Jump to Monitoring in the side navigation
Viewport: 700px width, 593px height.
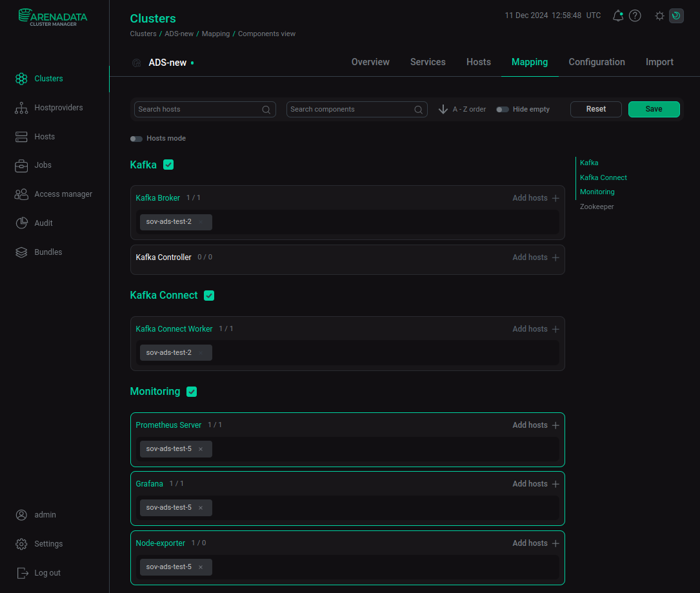point(597,192)
